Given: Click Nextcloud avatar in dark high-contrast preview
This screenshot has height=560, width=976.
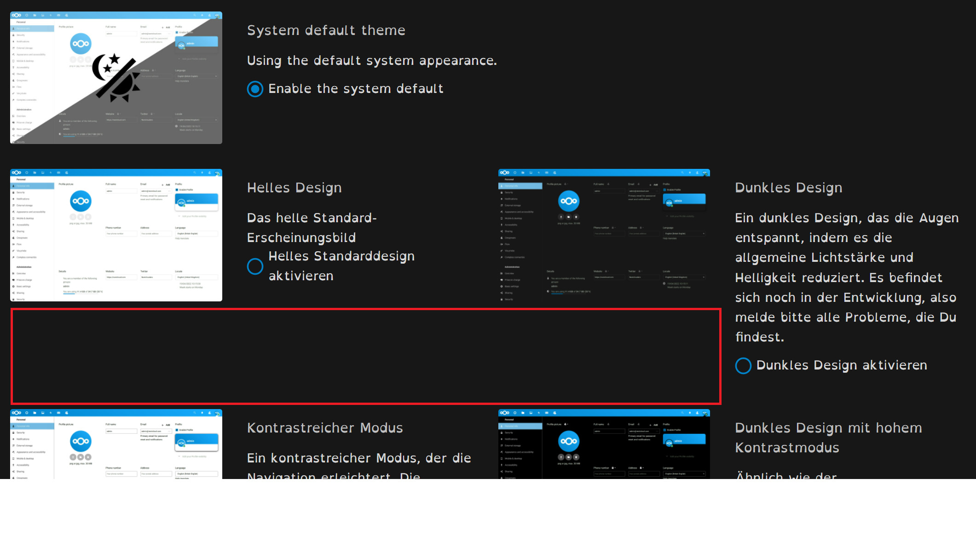Looking at the screenshot, I should (569, 441).
